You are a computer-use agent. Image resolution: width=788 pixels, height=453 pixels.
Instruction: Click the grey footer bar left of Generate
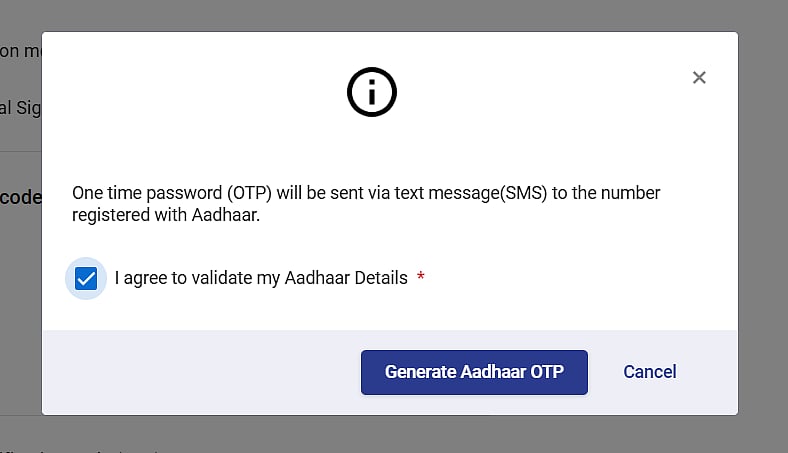click(x=201, y=372)
